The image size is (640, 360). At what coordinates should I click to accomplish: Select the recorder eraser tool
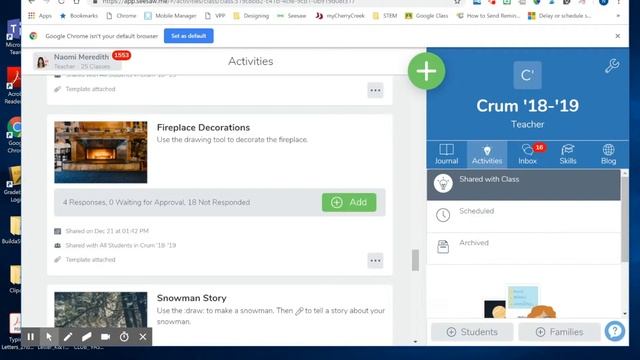(x=87, y=337)
